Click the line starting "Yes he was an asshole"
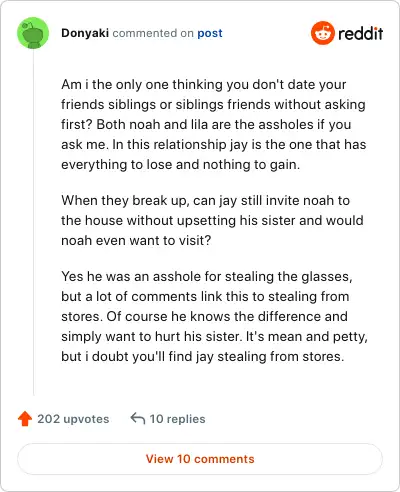Image resolution: width=400 pixels, height=492 pixels. pos(207,277)
